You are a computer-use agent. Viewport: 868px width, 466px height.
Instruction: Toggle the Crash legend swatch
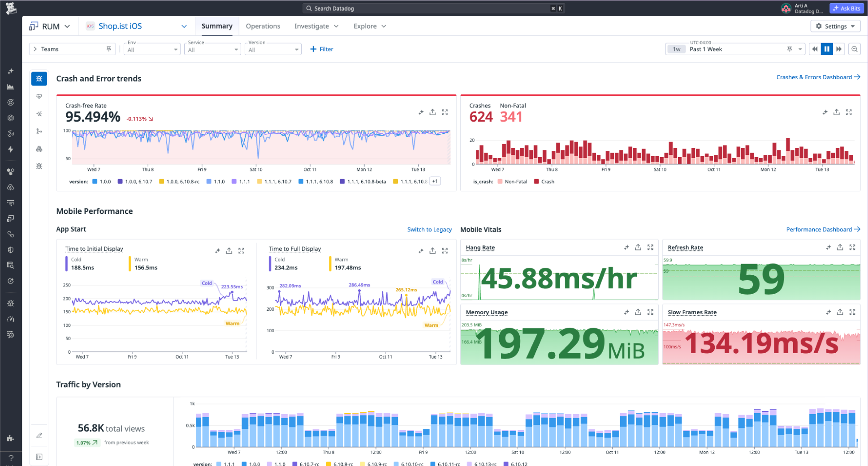click(536, 181)
